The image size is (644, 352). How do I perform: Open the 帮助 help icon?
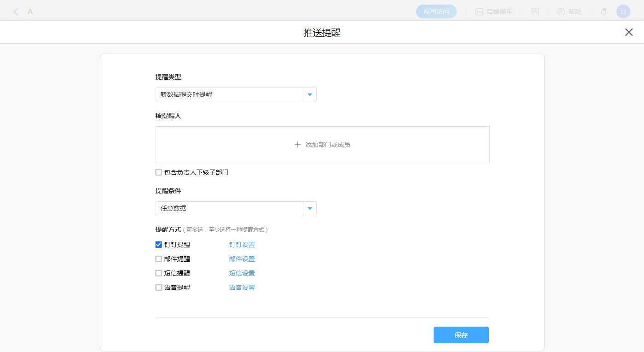[x=561, y=12]
